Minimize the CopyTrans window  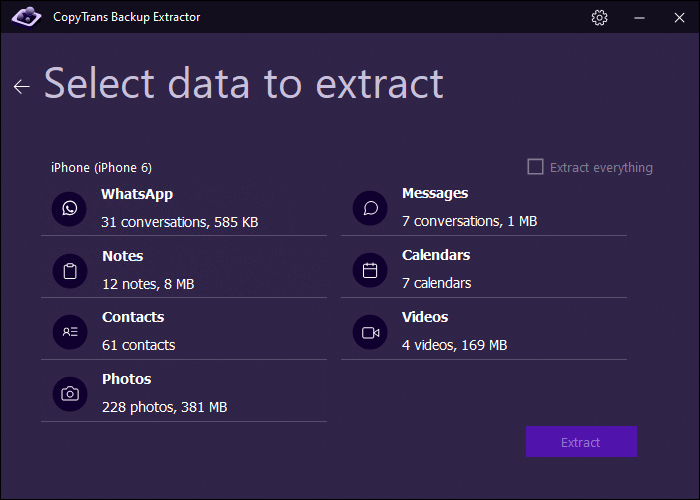pos(639,18)
